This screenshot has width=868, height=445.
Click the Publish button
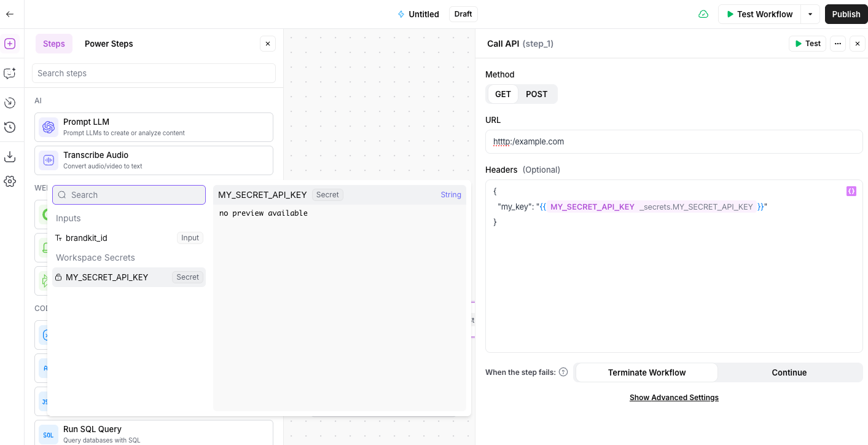tap(846, 14)
